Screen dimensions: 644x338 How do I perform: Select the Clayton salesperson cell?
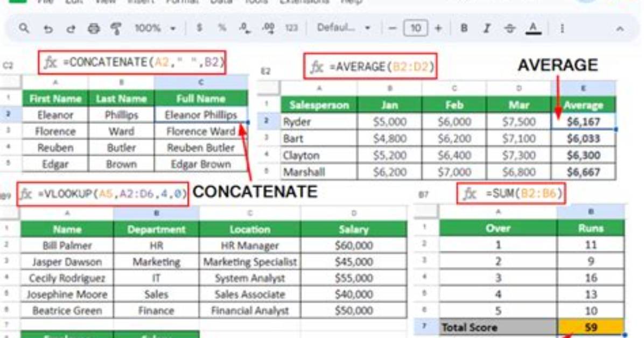coord(319,155)
